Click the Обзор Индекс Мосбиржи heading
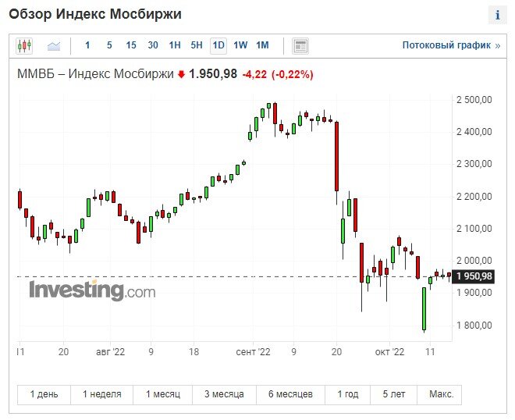 coord(95,15)
